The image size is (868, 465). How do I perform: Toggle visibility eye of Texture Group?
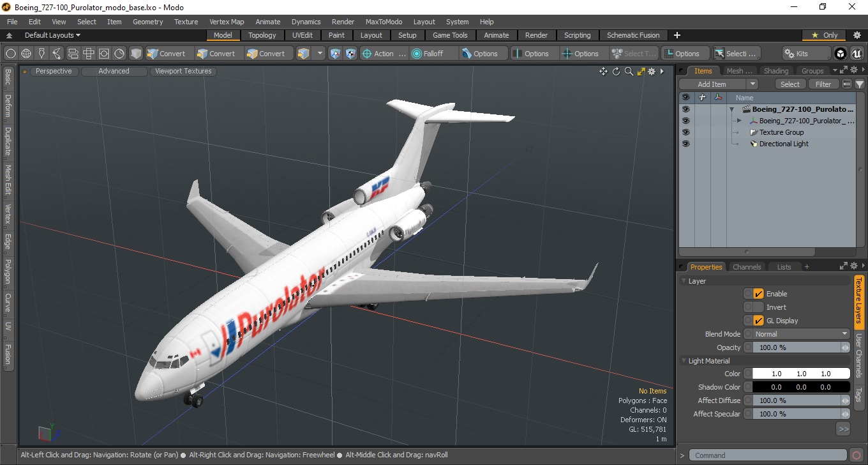[x=685, y=132]
